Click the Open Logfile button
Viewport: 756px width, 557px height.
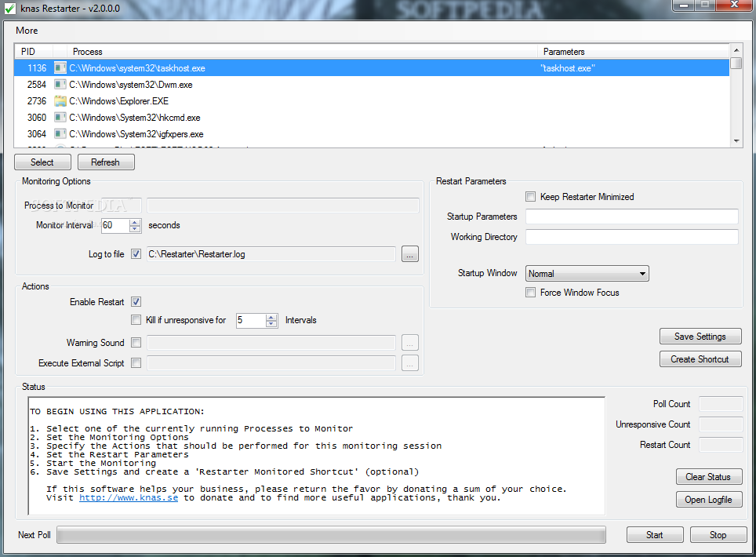(709, 499)
